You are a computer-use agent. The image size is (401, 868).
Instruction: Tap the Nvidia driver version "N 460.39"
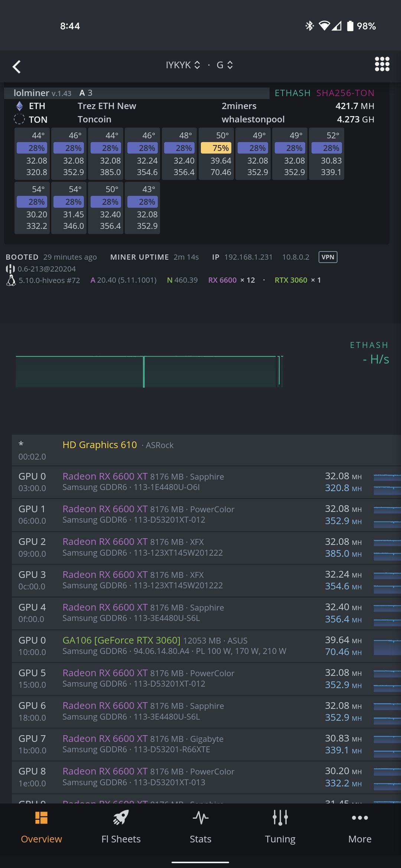pos(182,280)
